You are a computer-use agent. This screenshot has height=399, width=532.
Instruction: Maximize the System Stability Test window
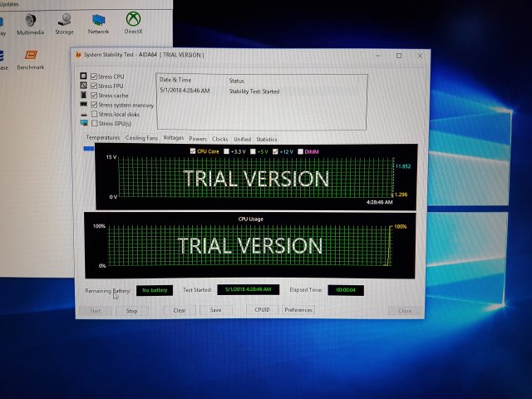(x=398, y=56)
